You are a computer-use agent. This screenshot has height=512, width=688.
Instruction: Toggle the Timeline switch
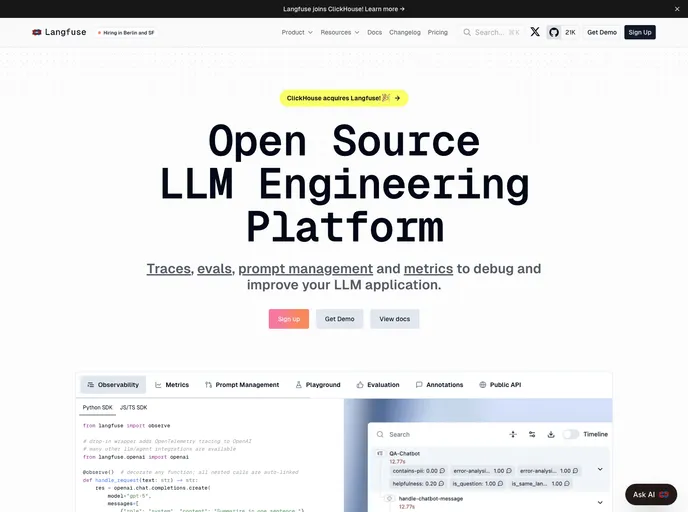click(x=571, y=434)
